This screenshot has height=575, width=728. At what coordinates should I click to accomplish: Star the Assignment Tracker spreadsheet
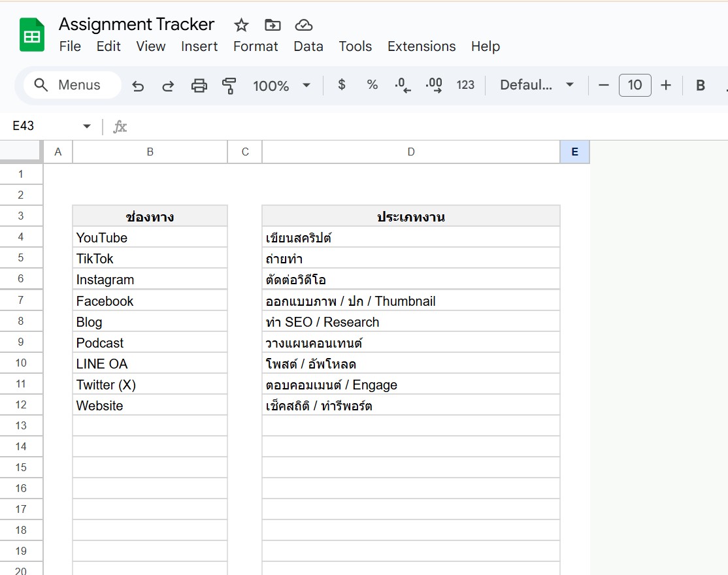(240, 25)
